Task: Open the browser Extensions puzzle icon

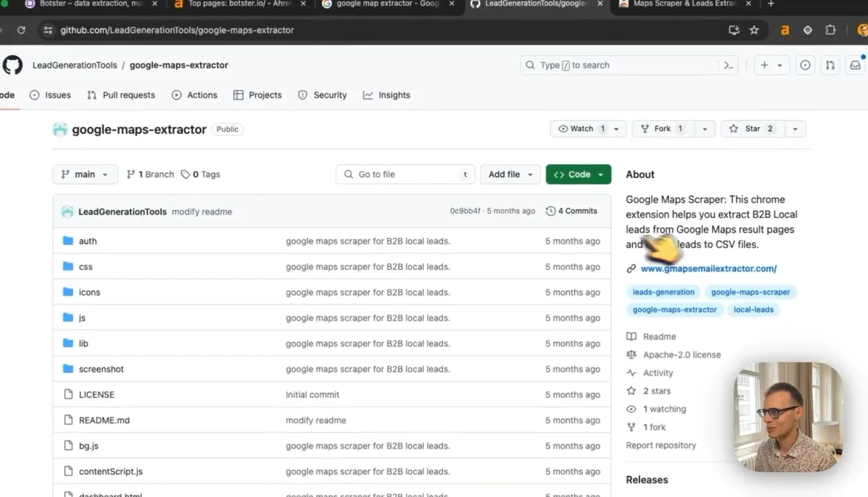Action: [x=830, y=30]
